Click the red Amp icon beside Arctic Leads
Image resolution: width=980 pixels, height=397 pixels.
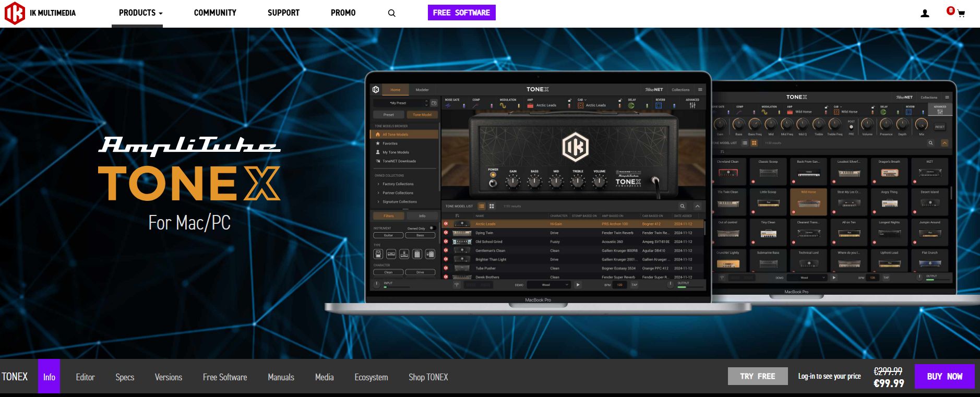pos(531,105)
